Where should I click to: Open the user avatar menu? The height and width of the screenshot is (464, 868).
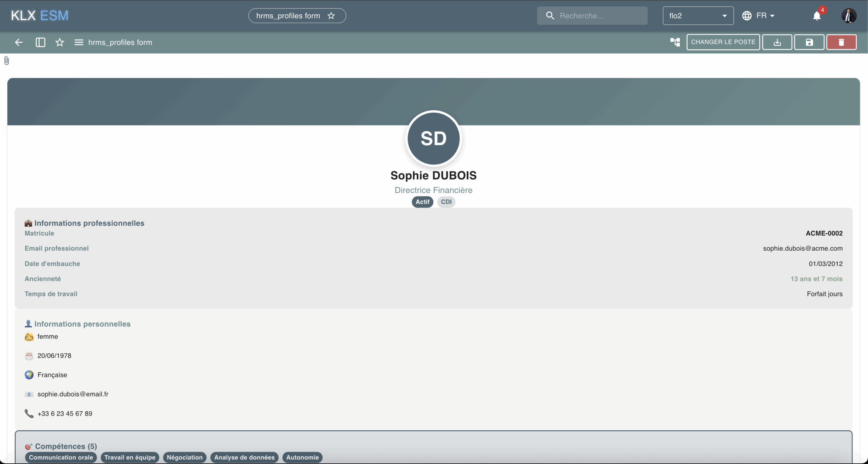[x=849, y=16]
